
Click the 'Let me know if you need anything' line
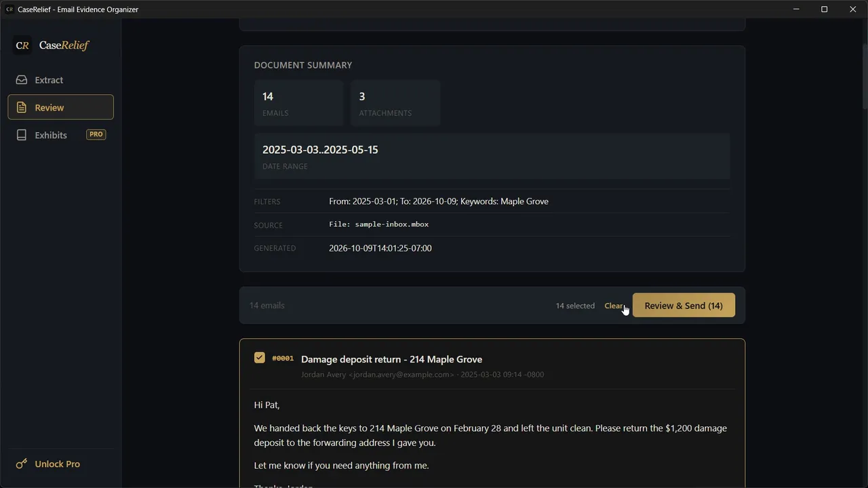(x=342, y=466)
